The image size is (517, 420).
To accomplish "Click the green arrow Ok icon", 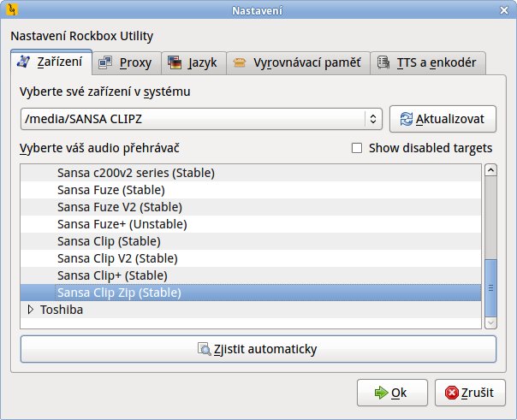I will (x=380, y=393).
